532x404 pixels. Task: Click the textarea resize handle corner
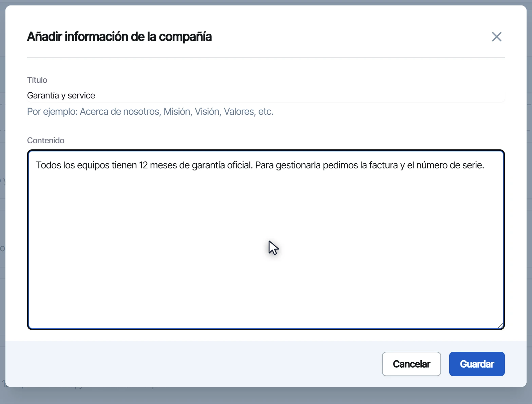pos(500,326)
